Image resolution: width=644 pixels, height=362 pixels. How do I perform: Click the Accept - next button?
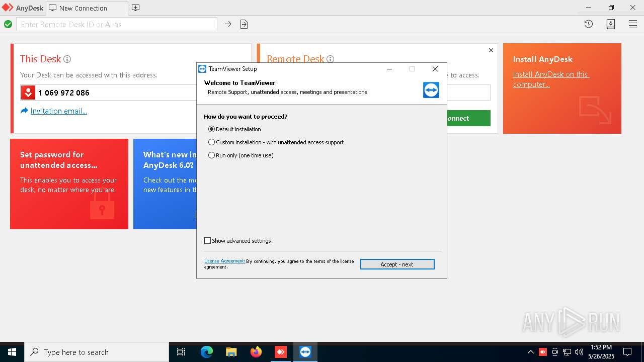click(x=397, y=264)
